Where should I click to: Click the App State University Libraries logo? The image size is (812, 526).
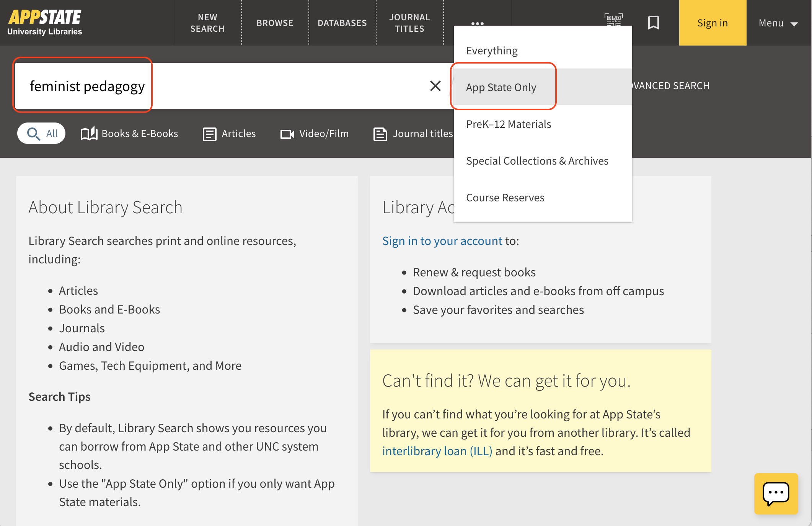(x=45, y=23)
